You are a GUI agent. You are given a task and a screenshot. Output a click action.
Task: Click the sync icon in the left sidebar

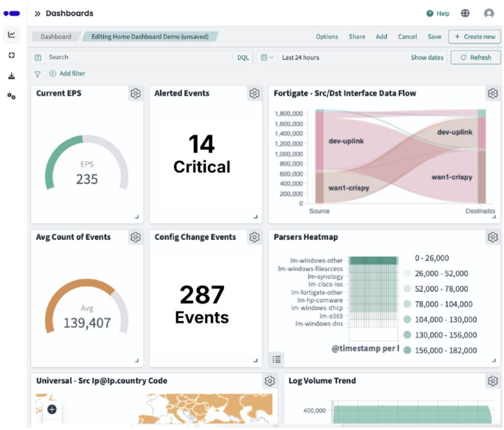tap(11, 55)
